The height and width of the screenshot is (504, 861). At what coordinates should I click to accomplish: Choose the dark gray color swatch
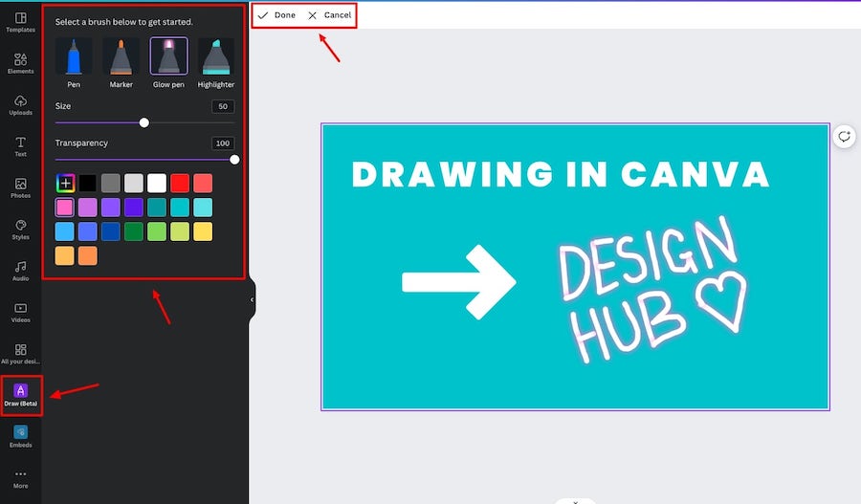110,184
